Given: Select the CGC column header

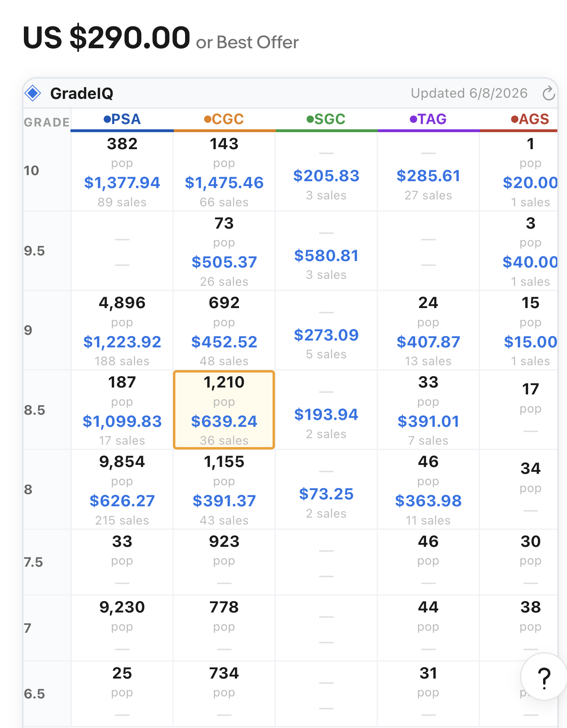Looking at the screenshot, I should point(224,119).
